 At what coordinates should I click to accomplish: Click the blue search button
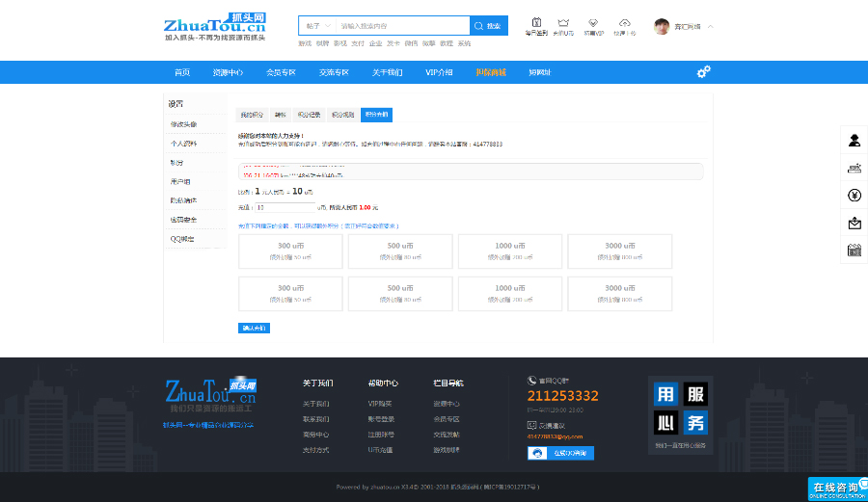click(x=488, y=26)
